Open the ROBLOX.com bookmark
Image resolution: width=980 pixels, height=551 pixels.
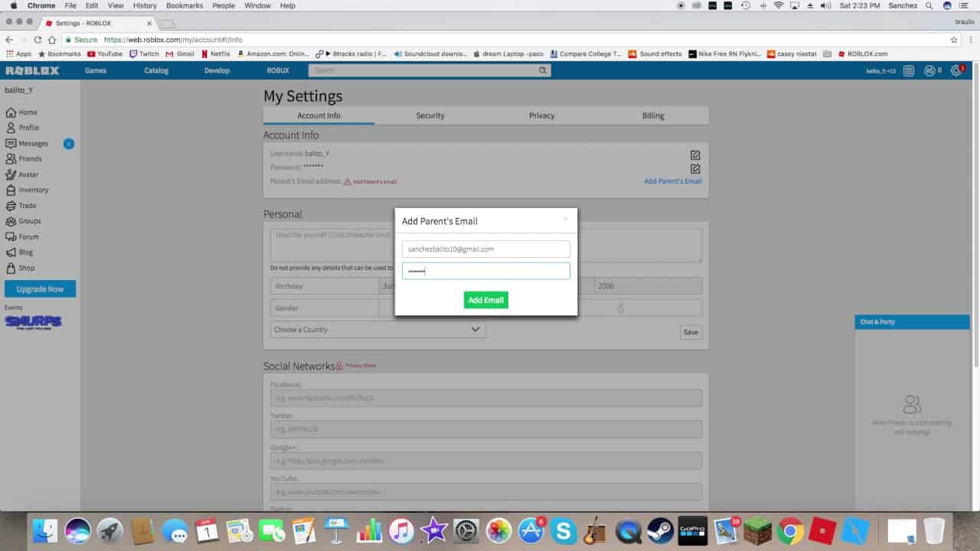click(863, 54)
